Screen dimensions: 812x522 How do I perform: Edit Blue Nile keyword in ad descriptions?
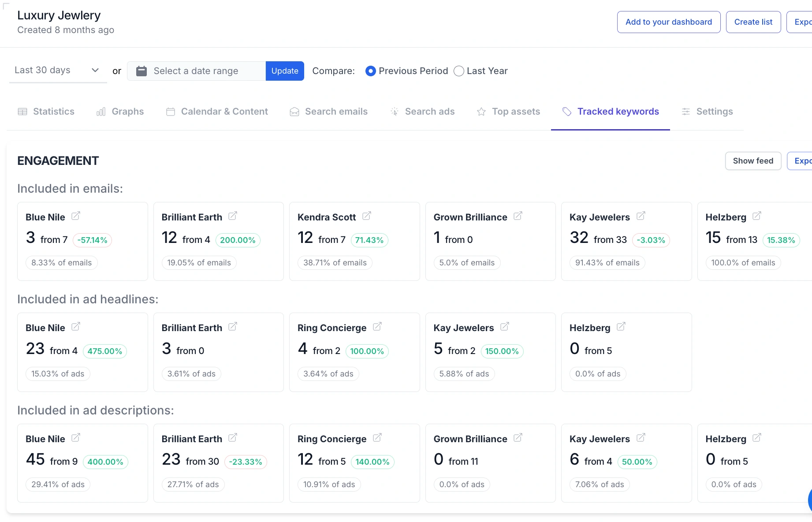(x=76, y=438)
